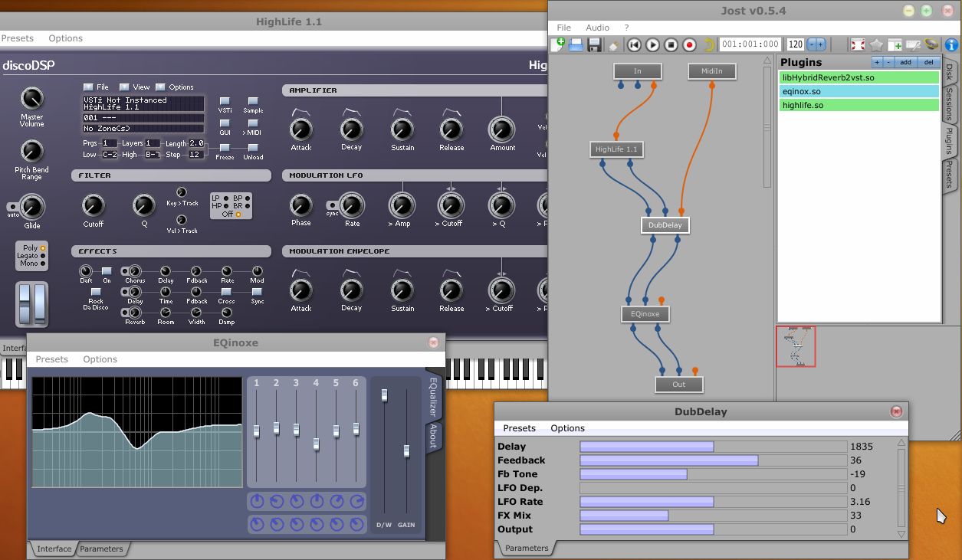Click the save session floppy disk icon
Viewport: 962px width, 560px height.
pos(594,45)
